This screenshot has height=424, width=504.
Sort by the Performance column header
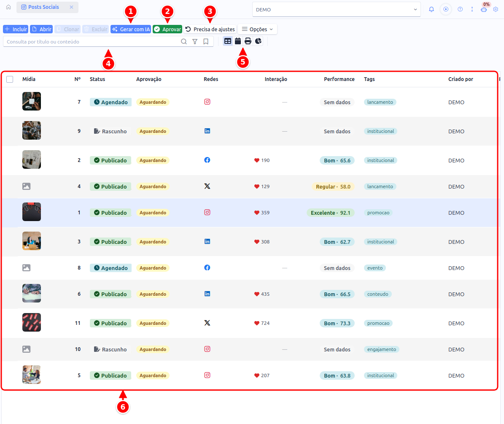pos(339,79)
